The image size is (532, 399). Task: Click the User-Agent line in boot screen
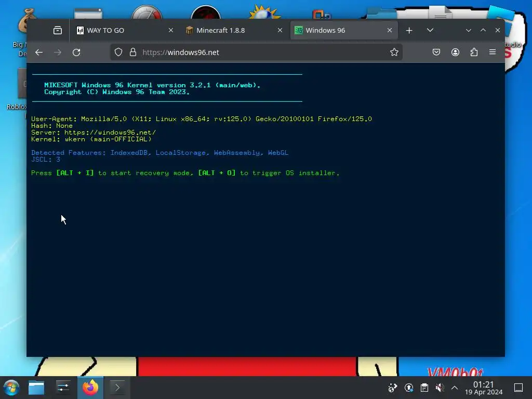[x=202, y=119]
